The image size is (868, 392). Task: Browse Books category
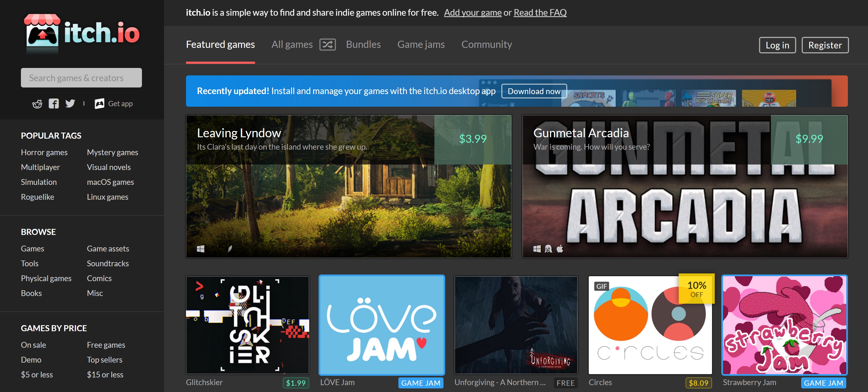(31, 293)
